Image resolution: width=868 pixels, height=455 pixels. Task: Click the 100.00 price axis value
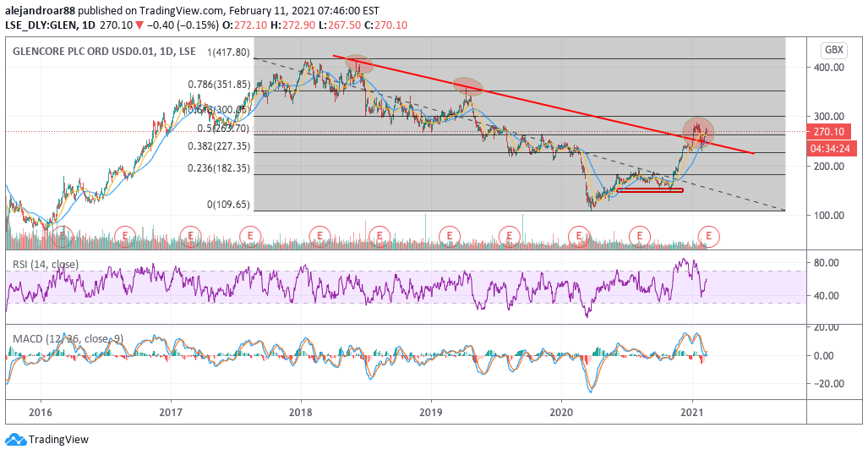point(829,216)
